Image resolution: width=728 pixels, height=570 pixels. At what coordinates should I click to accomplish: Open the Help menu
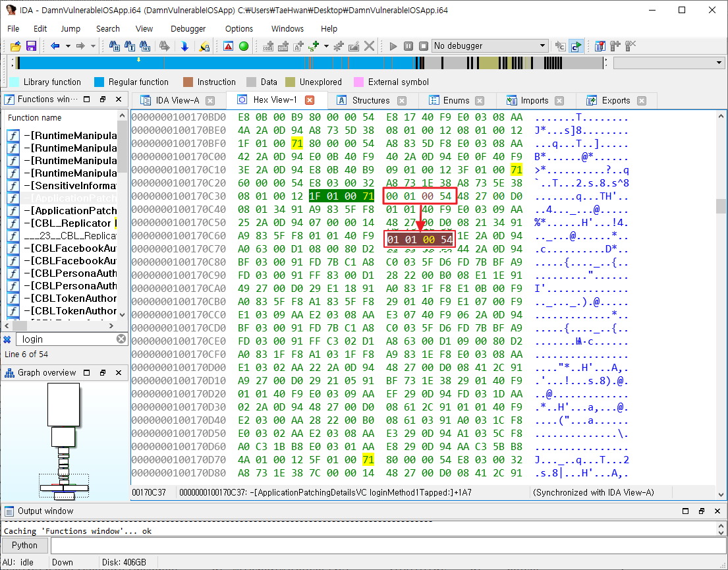329,29
